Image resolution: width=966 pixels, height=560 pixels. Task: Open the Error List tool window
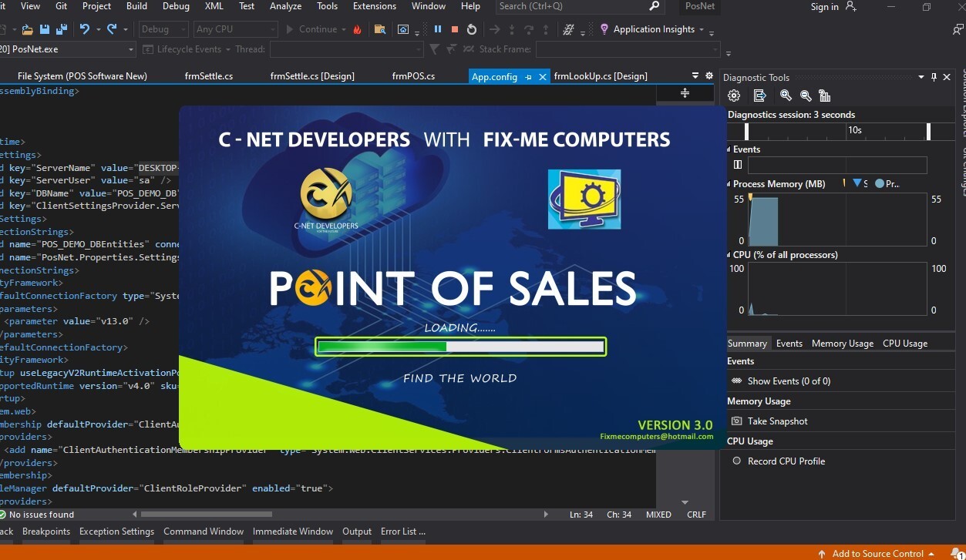[402, 531]
